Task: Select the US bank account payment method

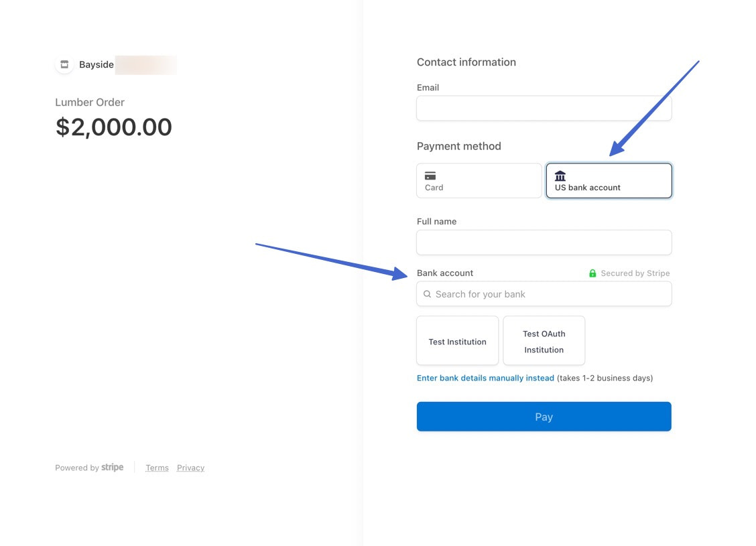Action: (x=608, y=180)
